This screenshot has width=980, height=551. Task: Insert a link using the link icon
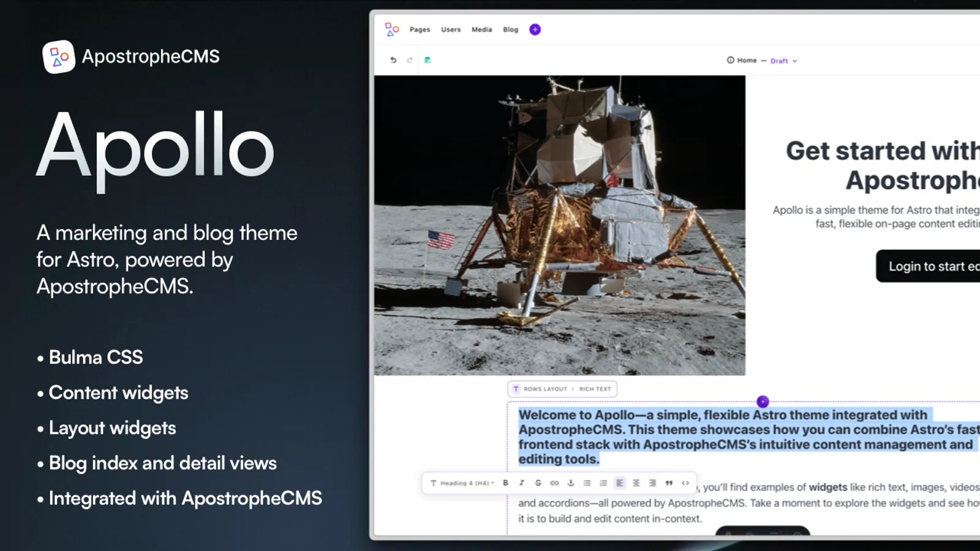coord(554,483)
